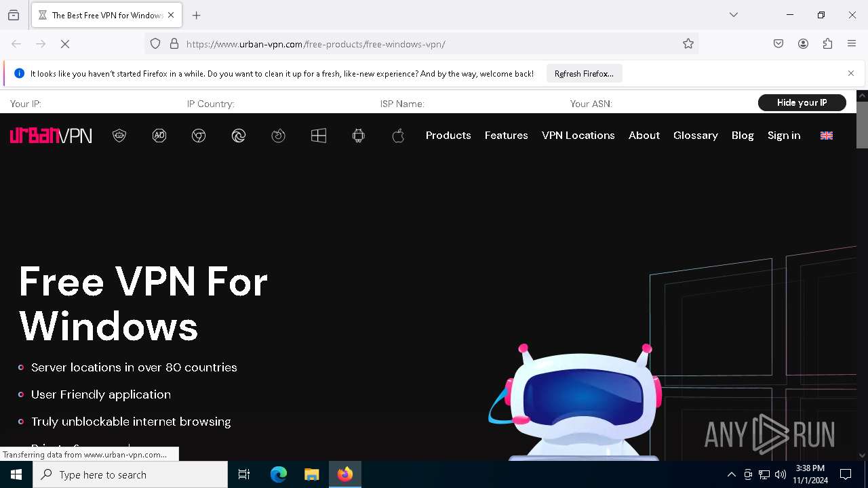868x488 pixels.
Task: Open the ad blocker icon in navbar
Action: pos(159,136)
